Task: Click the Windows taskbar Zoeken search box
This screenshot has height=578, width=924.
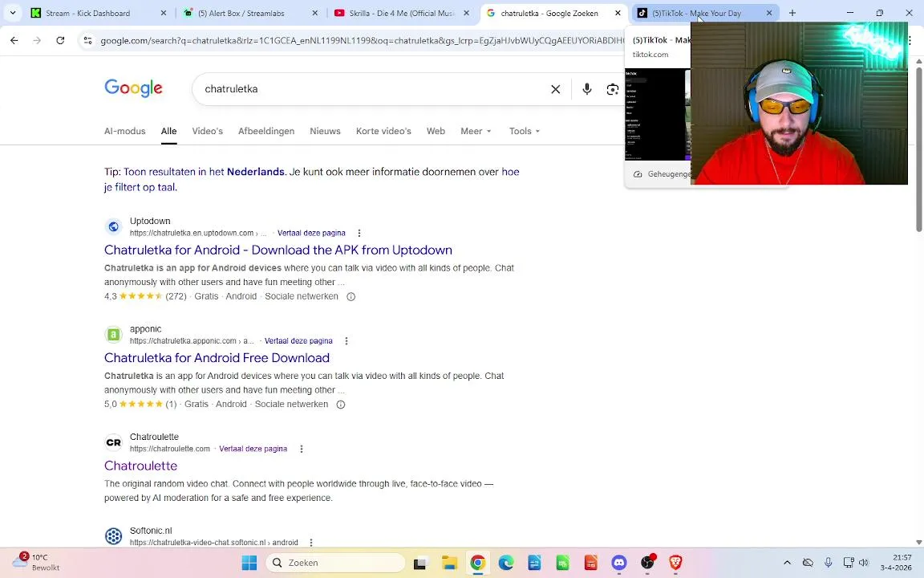Action: pyautogui.click(x=336, y=564)
